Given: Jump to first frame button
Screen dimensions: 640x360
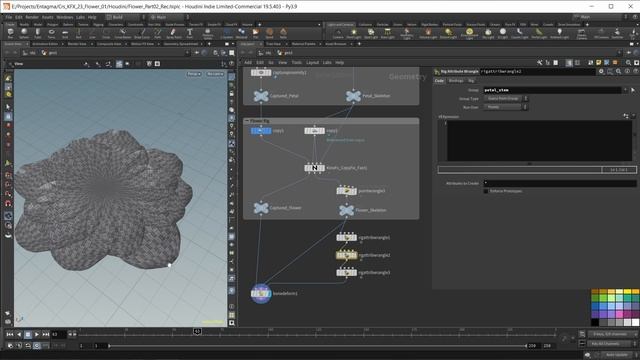Looking at the screenshot, I should 10,335.
